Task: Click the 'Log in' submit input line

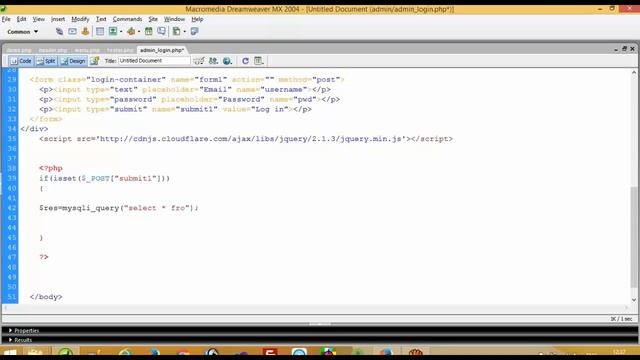Action: point(176,109)
